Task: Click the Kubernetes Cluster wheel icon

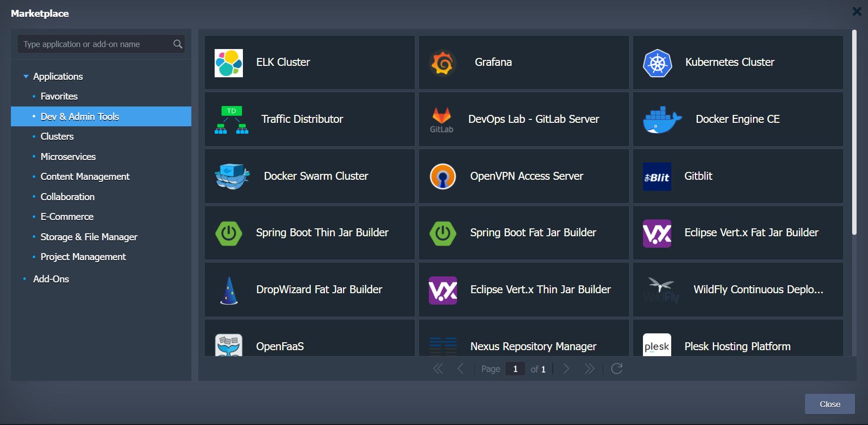Action: pos(657,63)
